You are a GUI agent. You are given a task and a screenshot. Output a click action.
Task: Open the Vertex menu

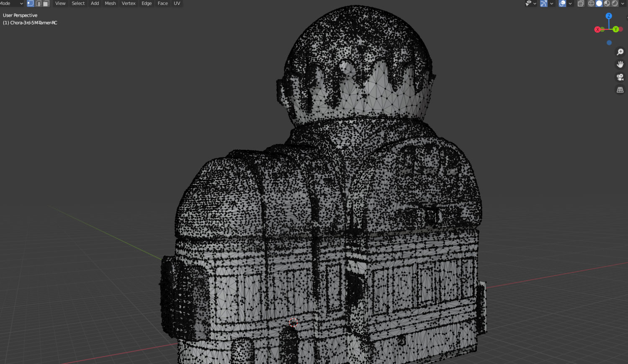point(129,3)
